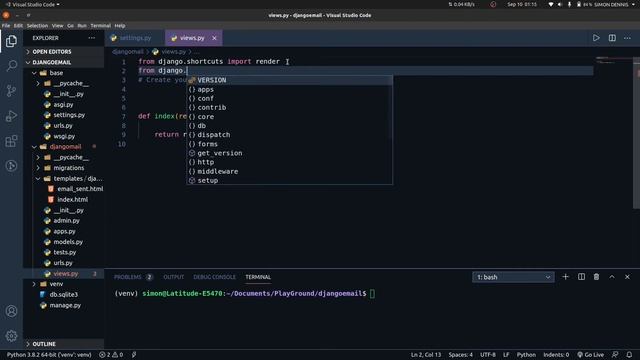Select contrib from autocomplete suggestions
Screen dimensions: 640x360
(289, 108)
